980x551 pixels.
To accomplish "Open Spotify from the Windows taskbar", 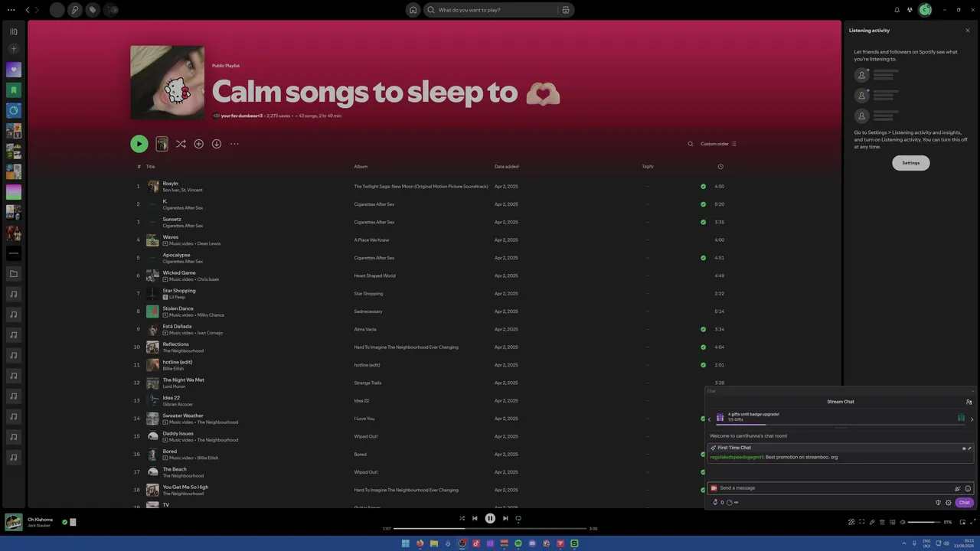I will [x=518, y=543].
